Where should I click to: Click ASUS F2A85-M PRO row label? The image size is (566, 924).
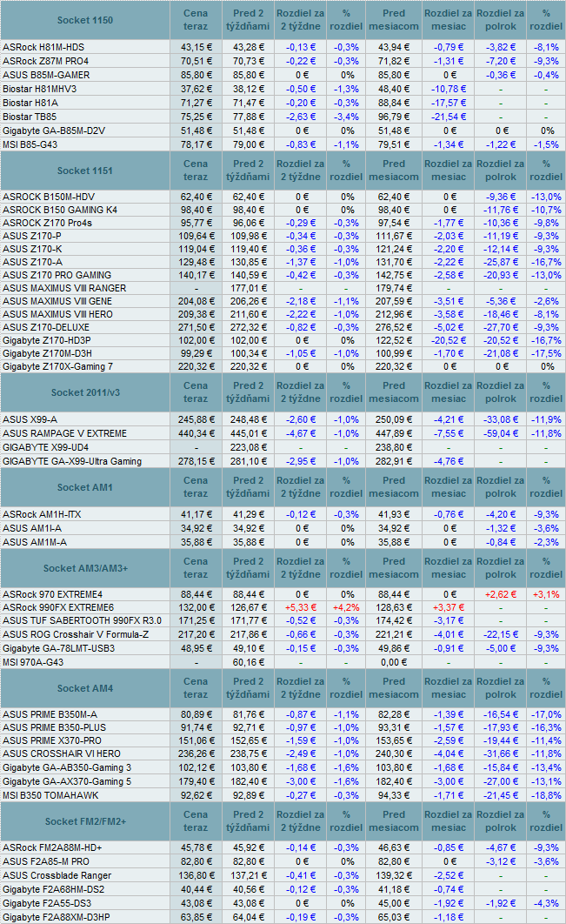tap(46, 861)
